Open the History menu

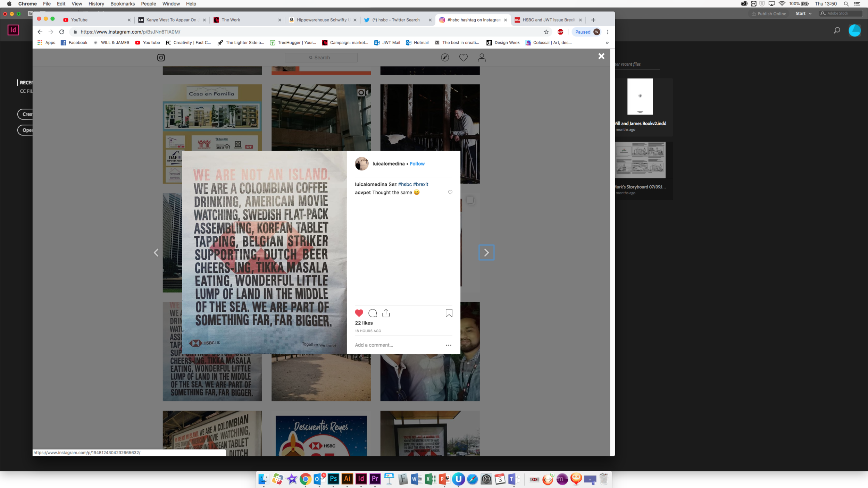pyautogui.click(x=96, y=4)
